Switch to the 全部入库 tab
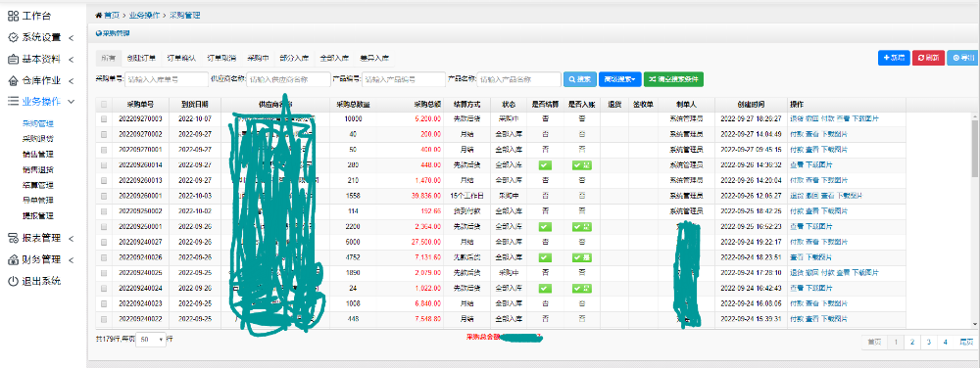The image size is (980, 368). (334, 58)
